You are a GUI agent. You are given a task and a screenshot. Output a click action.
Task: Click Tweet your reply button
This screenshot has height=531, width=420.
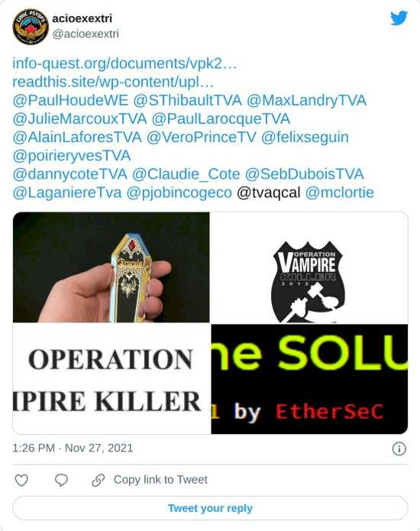pyautogui.click(x=210, y=508)
